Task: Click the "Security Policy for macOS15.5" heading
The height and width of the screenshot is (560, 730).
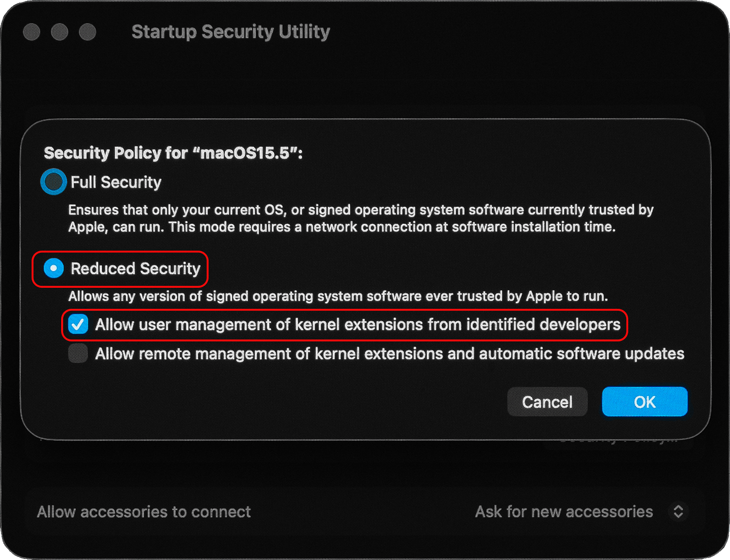Action: (173, 152)
